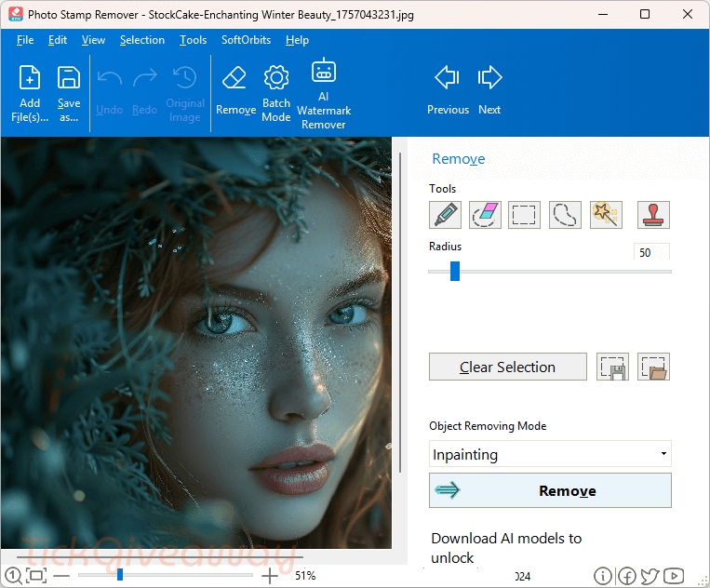The width and height of the screenshot is (710, 588).
Task: Click the zoom level slider handle
Action: point(120,574)
